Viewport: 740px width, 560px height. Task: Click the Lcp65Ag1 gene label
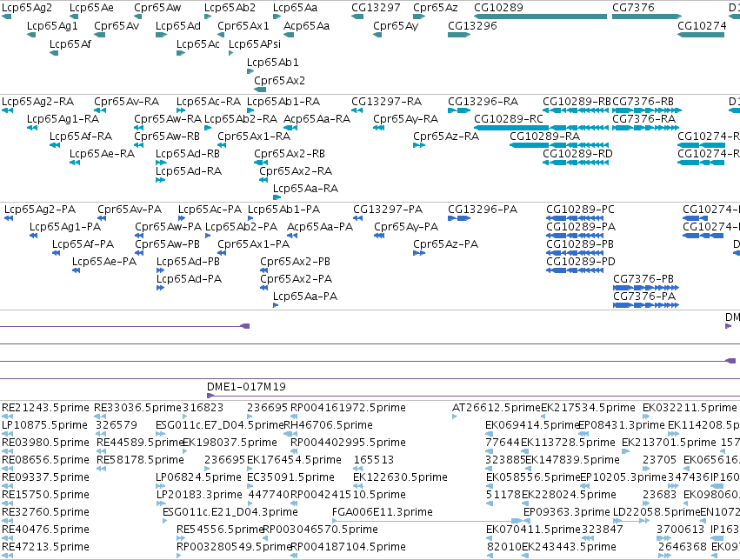coord(52,26)
